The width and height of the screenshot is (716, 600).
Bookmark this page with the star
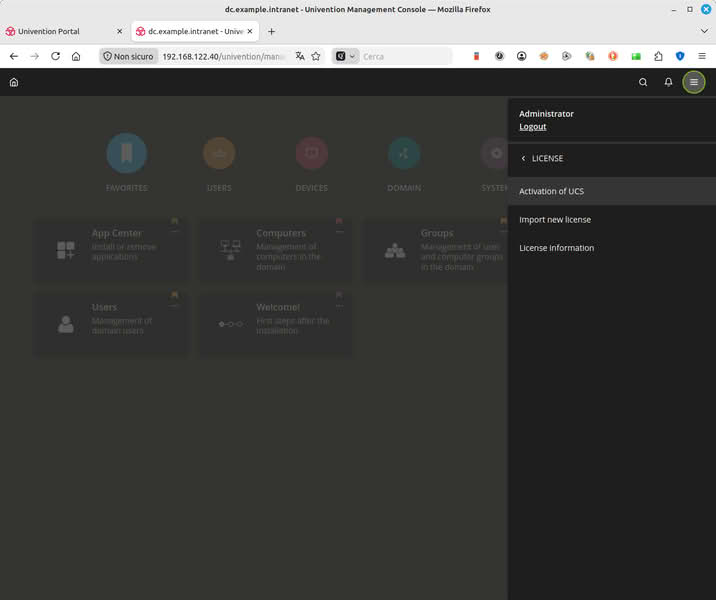316,56
